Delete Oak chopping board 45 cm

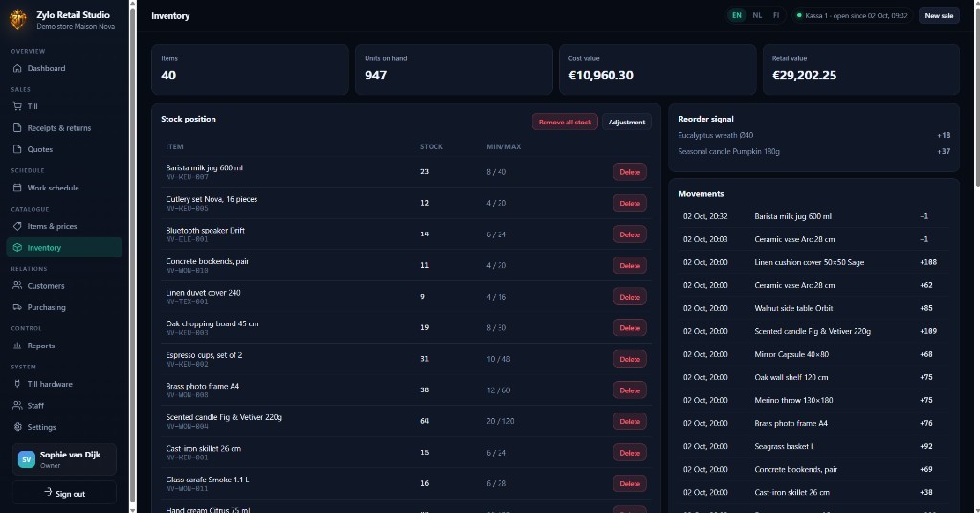coord(630,328)
